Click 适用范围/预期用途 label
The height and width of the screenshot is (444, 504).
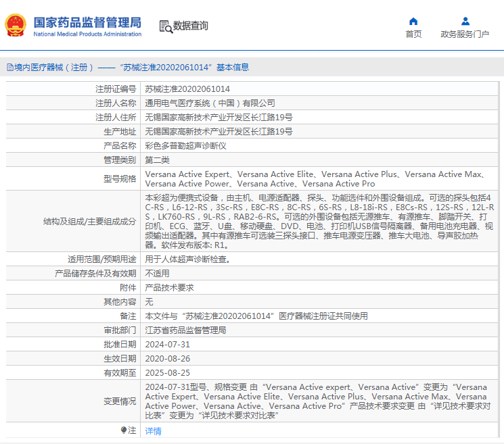[x=102, y=259]
